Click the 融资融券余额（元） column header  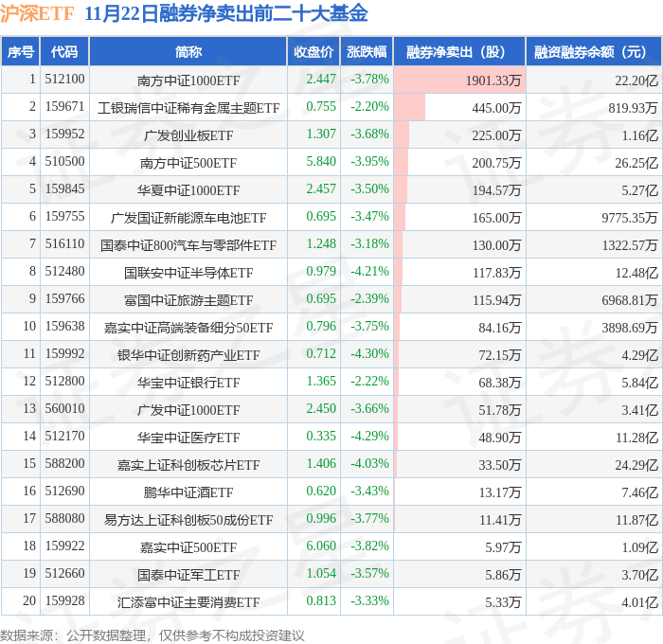coord(593,52)
